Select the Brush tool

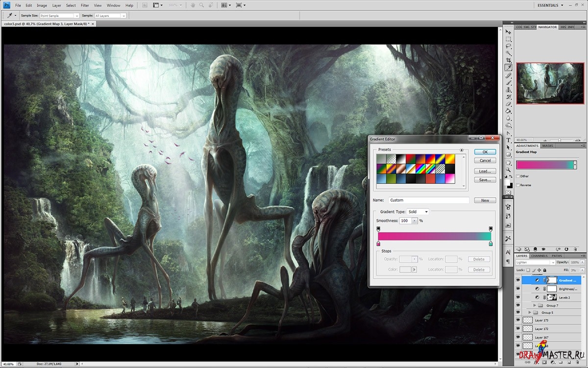pyautogui.click(x=508, y=83)
